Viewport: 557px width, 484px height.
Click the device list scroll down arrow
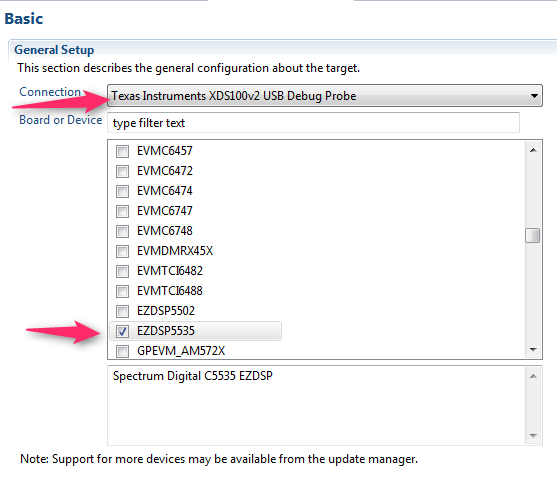tap(533, 350)
